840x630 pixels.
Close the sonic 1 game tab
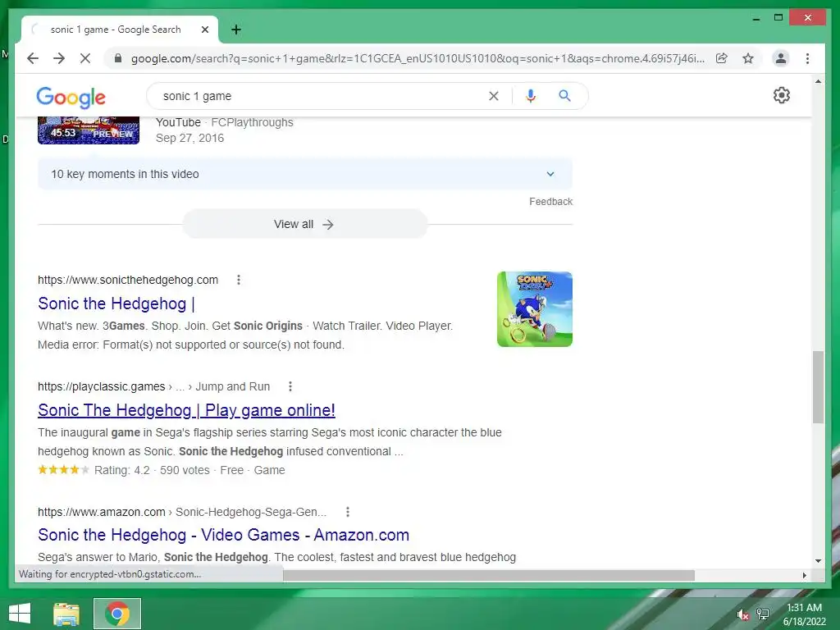[x=204, y=30]
